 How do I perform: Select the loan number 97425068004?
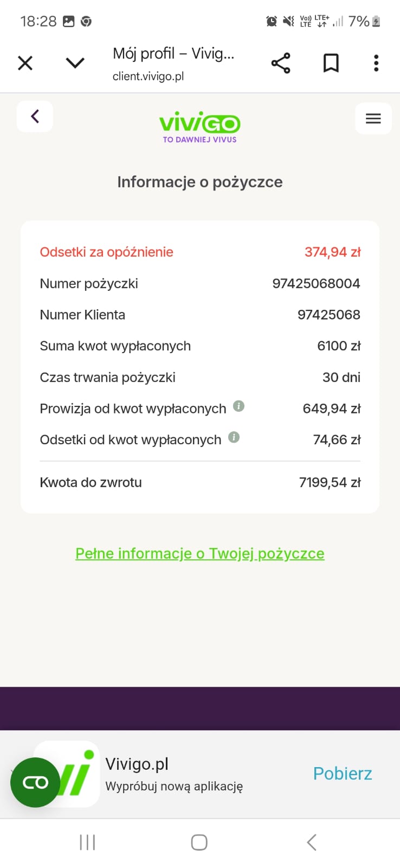point(316,284)
